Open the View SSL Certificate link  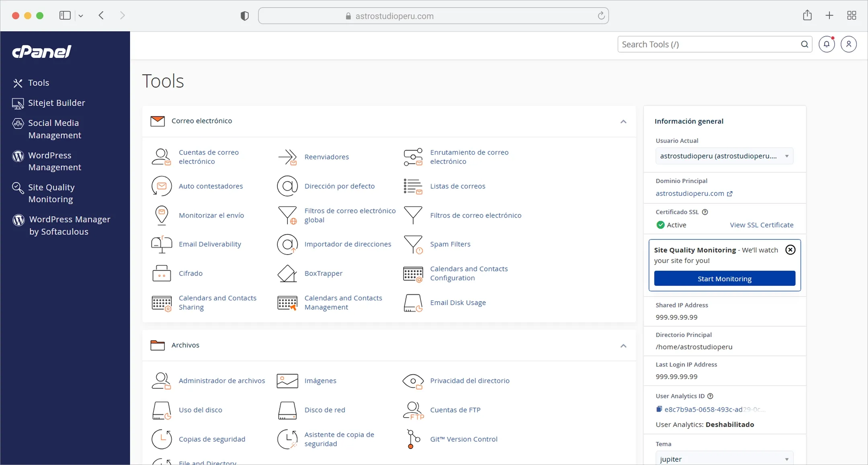coord(762,225)
